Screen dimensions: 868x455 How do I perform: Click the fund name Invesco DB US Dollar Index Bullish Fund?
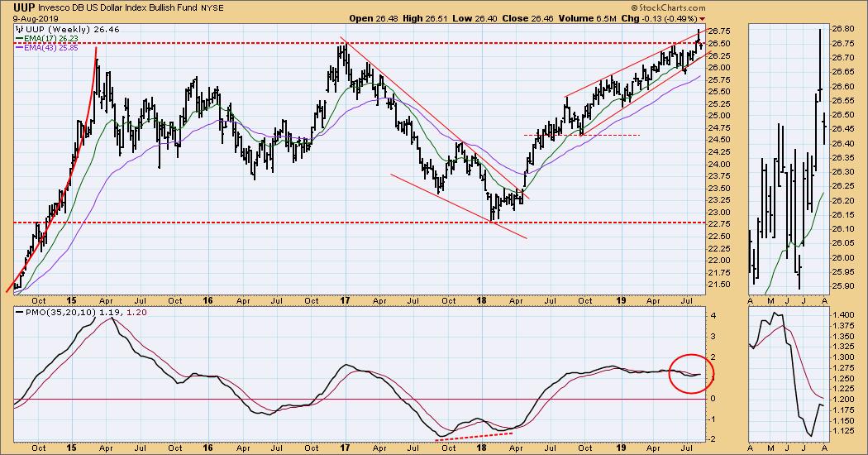(117, 8)
